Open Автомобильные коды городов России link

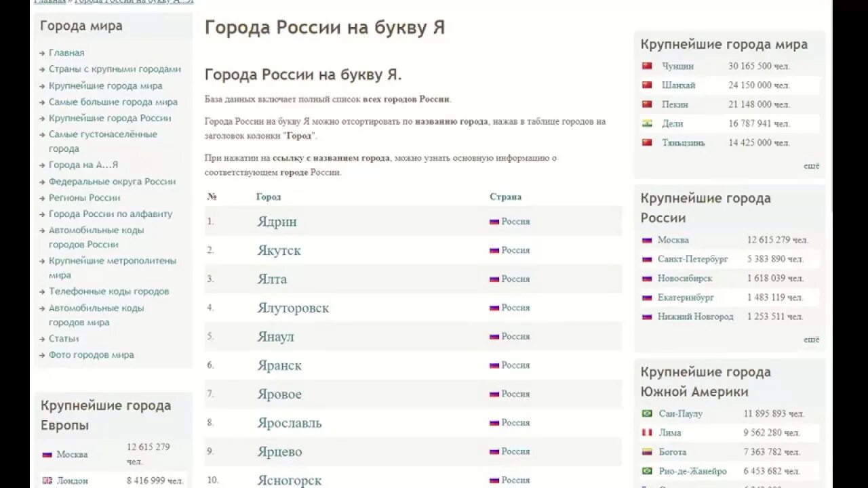[96, 237]
